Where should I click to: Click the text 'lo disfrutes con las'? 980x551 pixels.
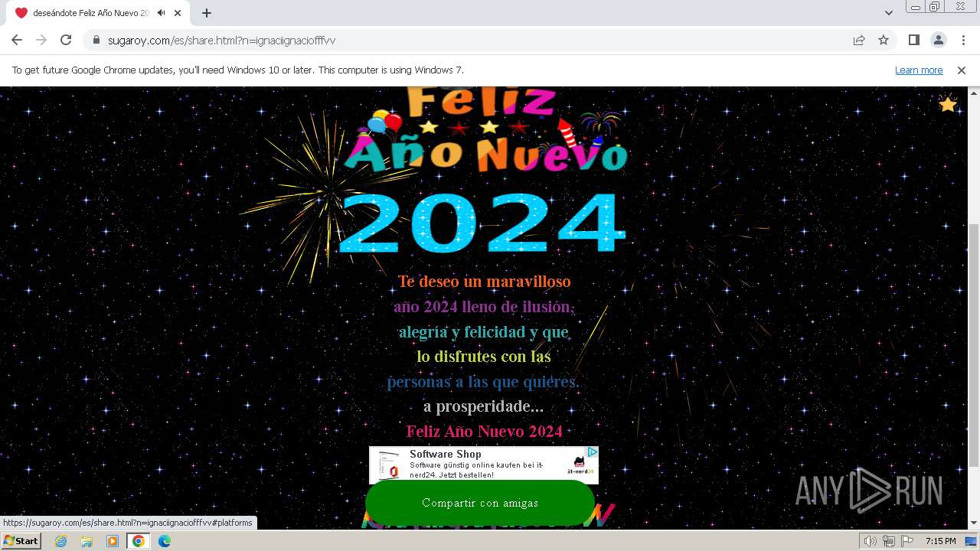484,357
